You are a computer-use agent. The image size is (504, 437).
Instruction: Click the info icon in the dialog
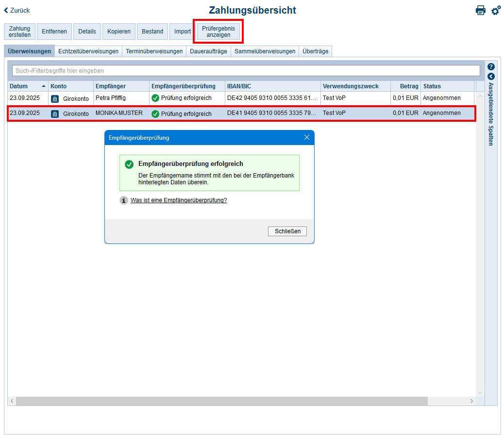pos(124,200)
